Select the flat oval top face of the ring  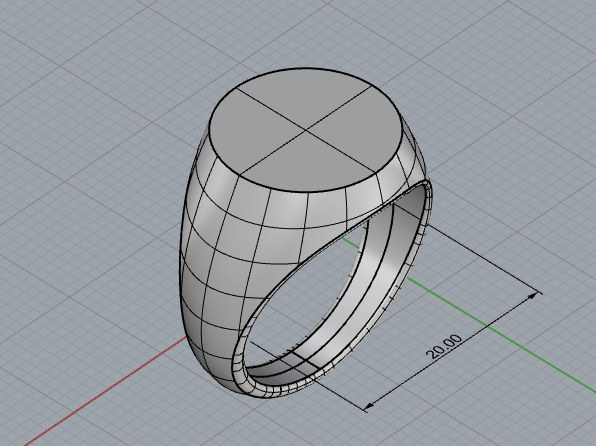(305, 129)
